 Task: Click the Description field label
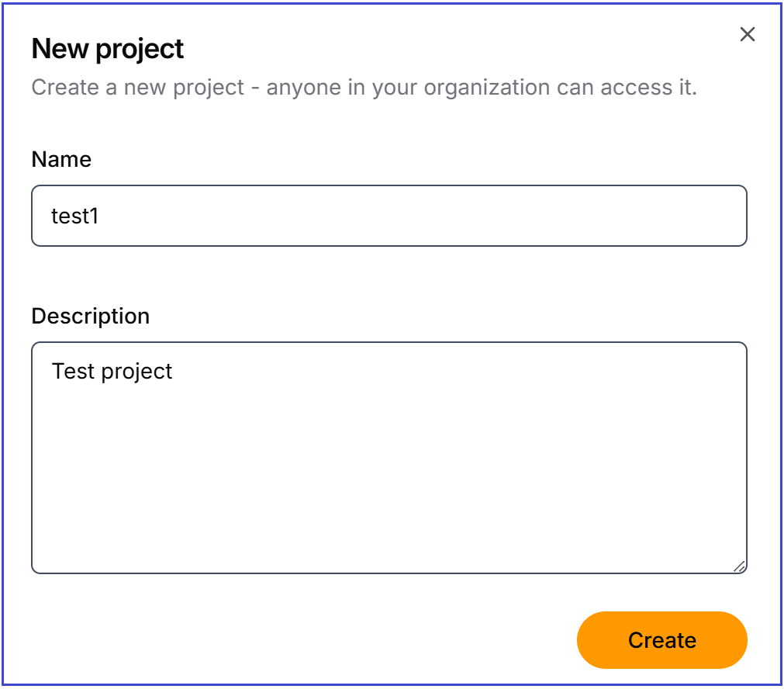point(90,316)
